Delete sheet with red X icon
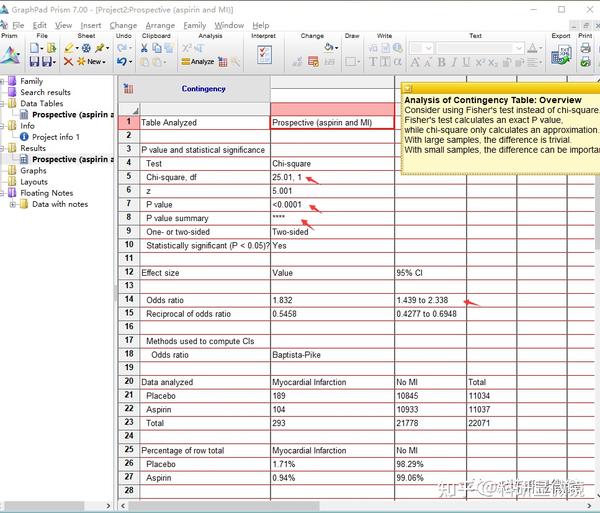 coord(68,61)
